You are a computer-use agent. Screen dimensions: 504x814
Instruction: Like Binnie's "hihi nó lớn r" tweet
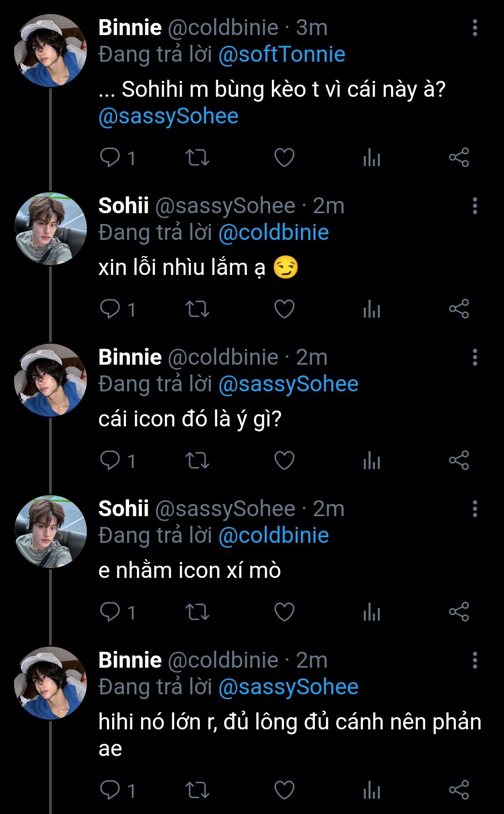(284, 790)
